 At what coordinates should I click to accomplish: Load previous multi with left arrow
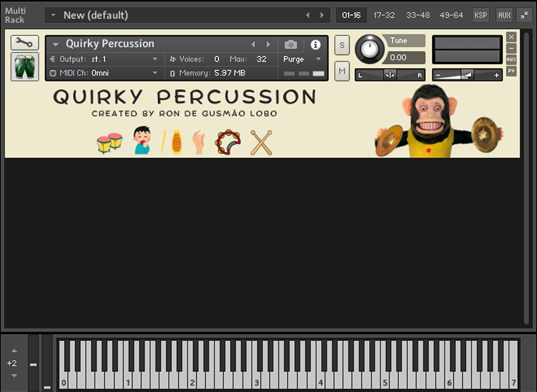click(x=307, y=15)
